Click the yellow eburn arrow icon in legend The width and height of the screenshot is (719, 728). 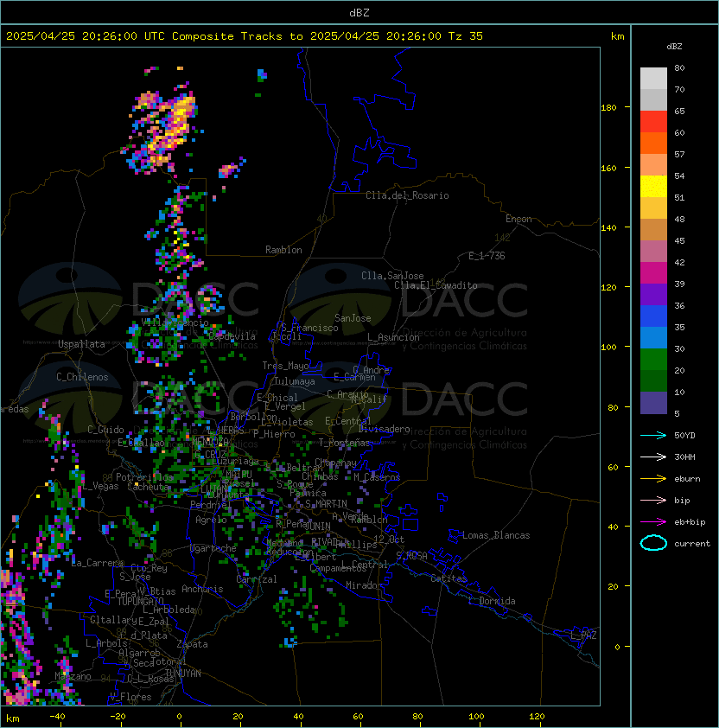click(x=653, y=479)
